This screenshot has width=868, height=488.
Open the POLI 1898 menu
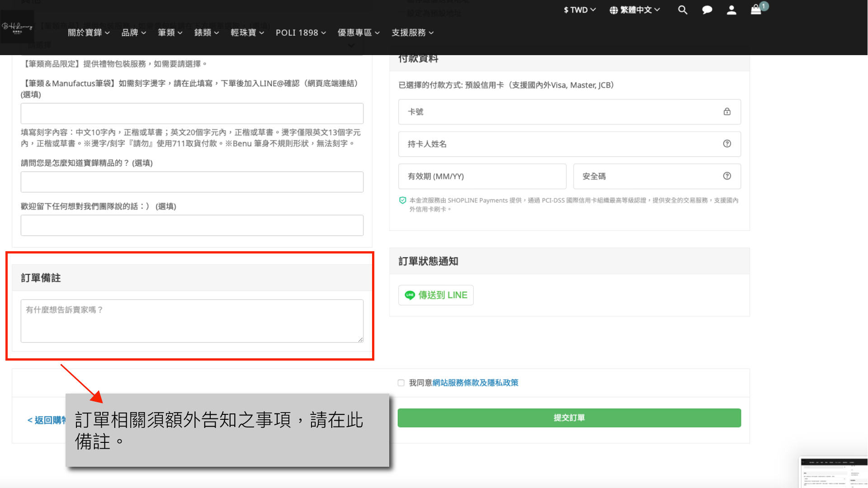point(301,33)
